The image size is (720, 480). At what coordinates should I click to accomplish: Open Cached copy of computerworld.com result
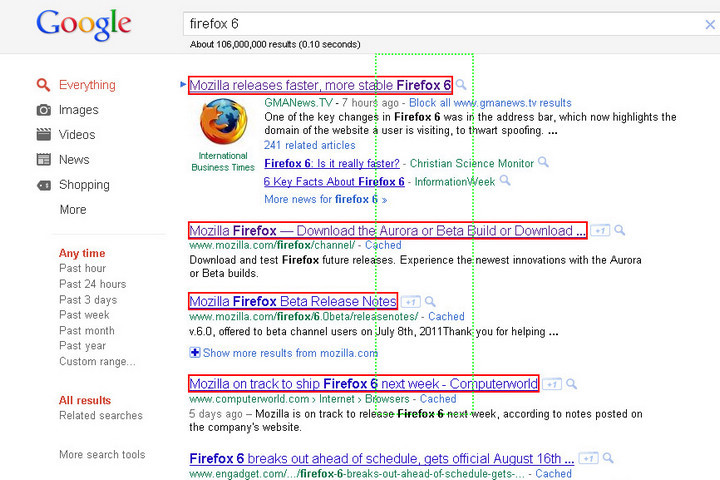coord(438,399)
